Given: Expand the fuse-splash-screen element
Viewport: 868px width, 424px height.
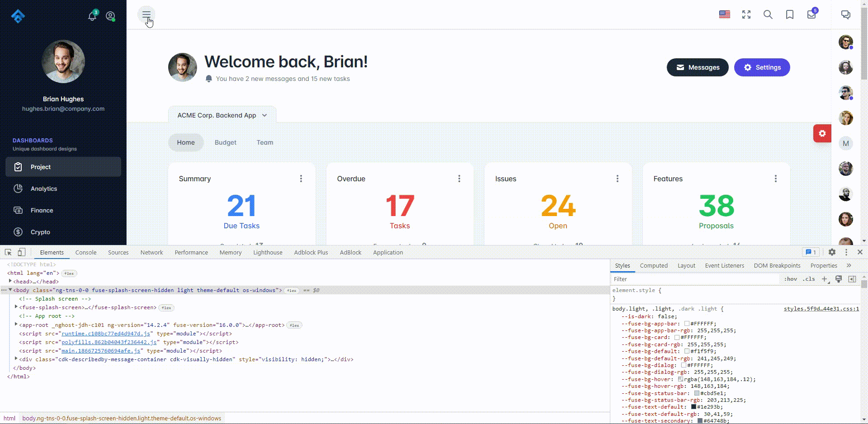Looking at the screenshot, I should tap(16, 307).
